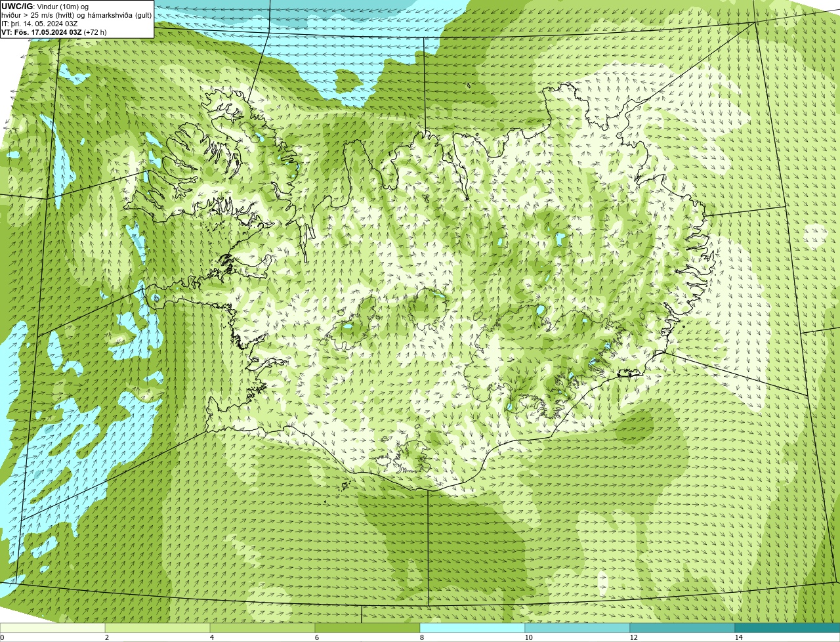Click the light teal 10–12 legend swatch
The image size is (840, 642).
pos(577,628)
